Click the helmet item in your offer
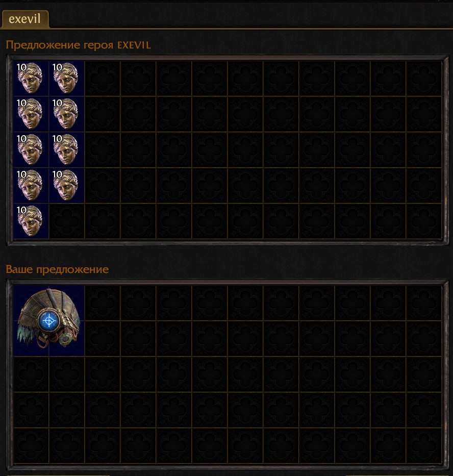The image size is (453, 476). pyautogui.click(x=49, y=320)
